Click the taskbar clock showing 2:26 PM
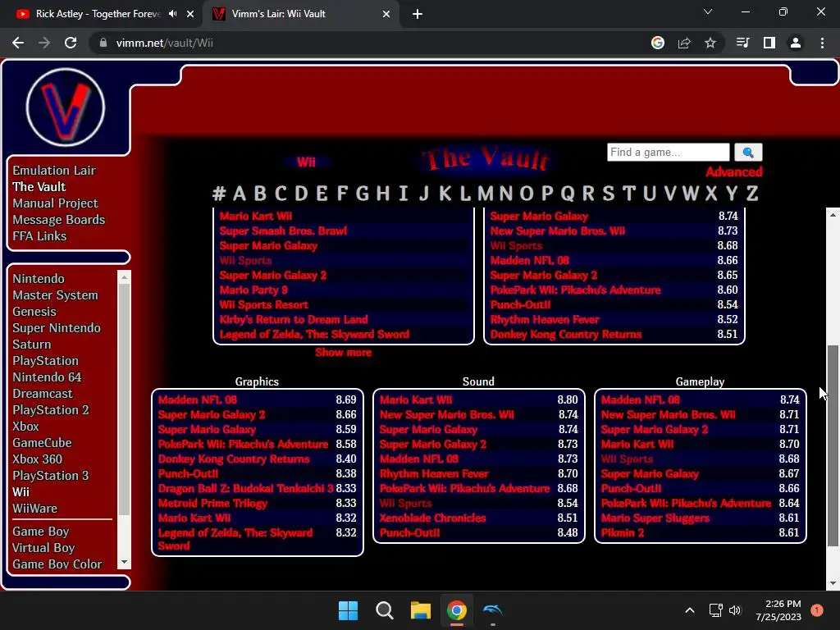The width and height of the screenshot is (840, 630). tap(778, 610)
